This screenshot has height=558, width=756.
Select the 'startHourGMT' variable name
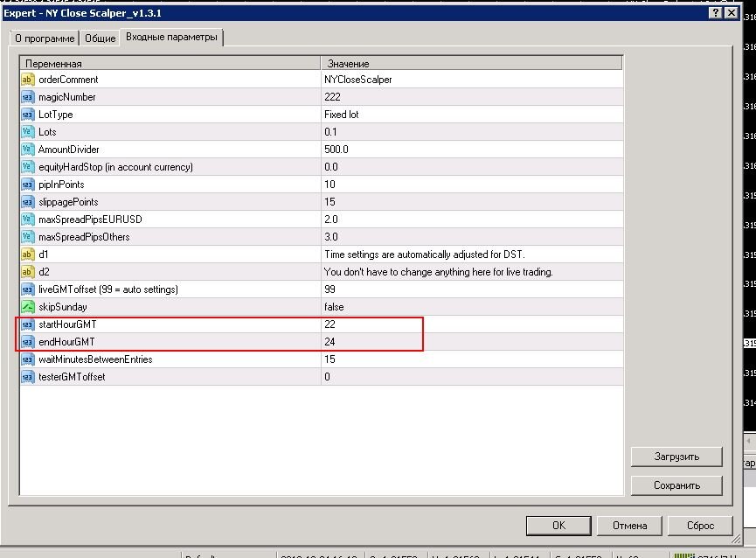pyautogui.click(x=67, y=324)
